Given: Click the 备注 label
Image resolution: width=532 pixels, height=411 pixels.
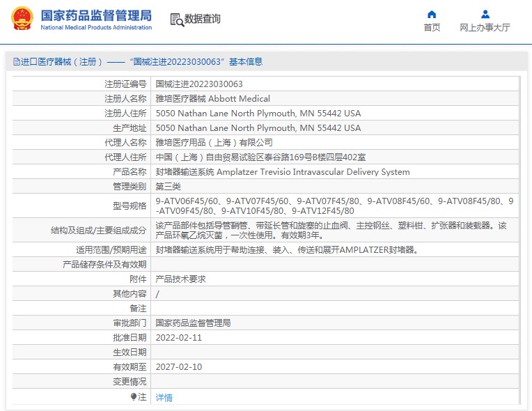Looking at the screenshot, I should (138, 308).
